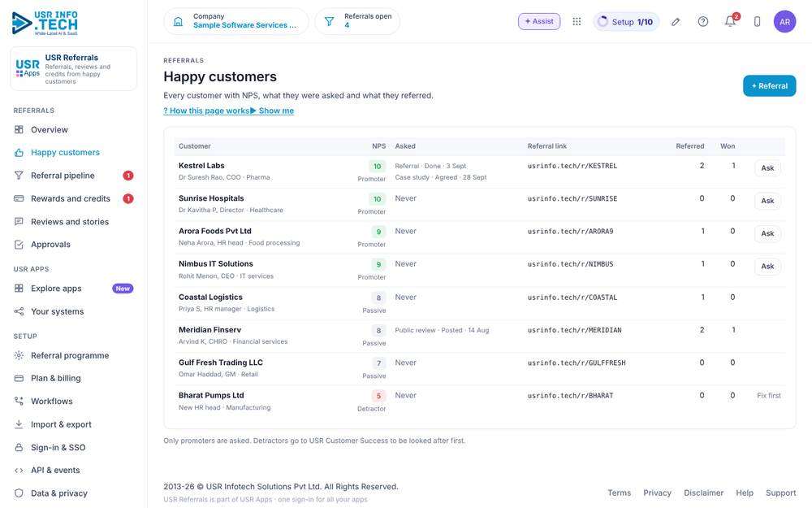Click the Referral programme gear icon
Viewport: 812px width, 508px height.
click(19, 355)
